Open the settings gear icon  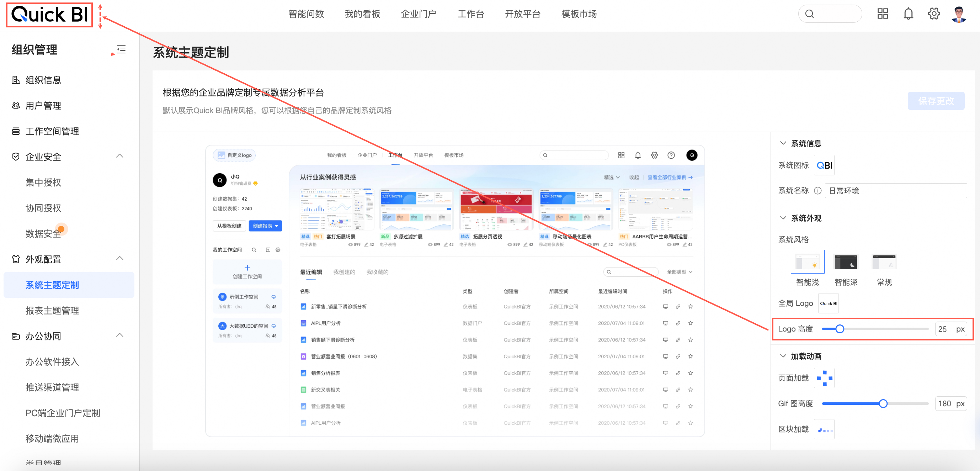coord(933,14)
